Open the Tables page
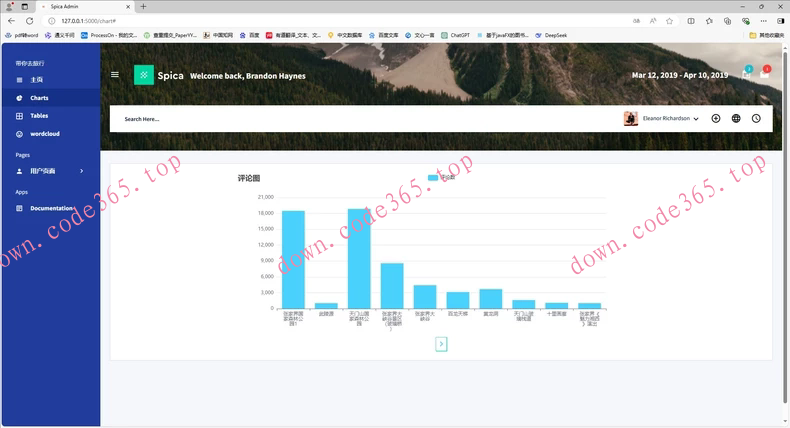Viewport: 790px width, 428px height. pos(39,115)
